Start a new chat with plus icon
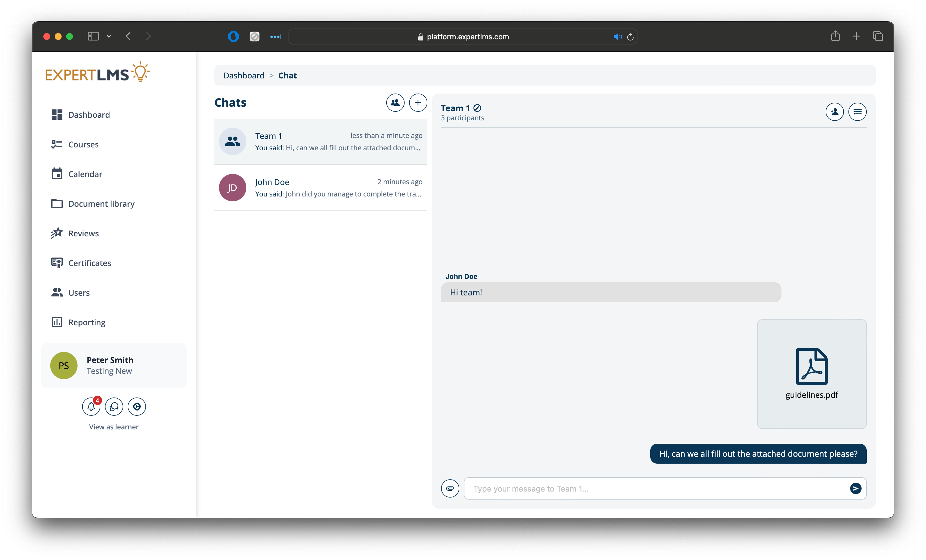Viewport: 926px width, 560px height. click(418, 103)
